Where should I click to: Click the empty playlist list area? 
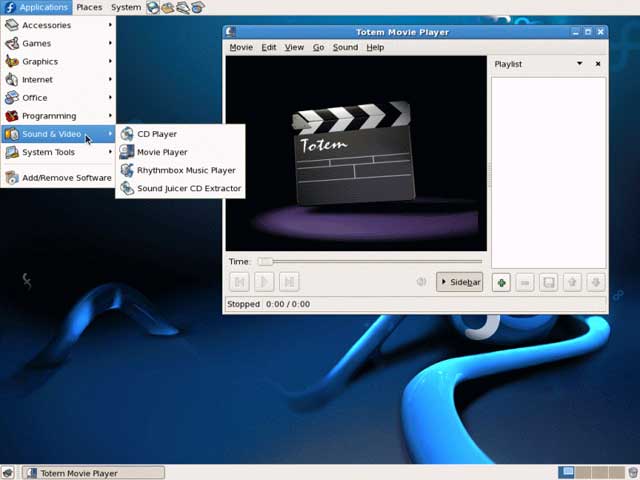549,173
